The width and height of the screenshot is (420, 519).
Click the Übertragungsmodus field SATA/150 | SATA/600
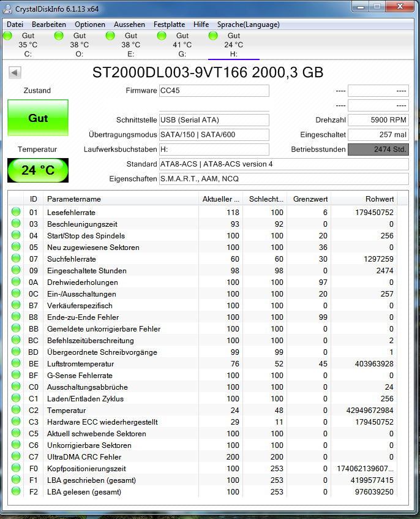tap(214, 135)
